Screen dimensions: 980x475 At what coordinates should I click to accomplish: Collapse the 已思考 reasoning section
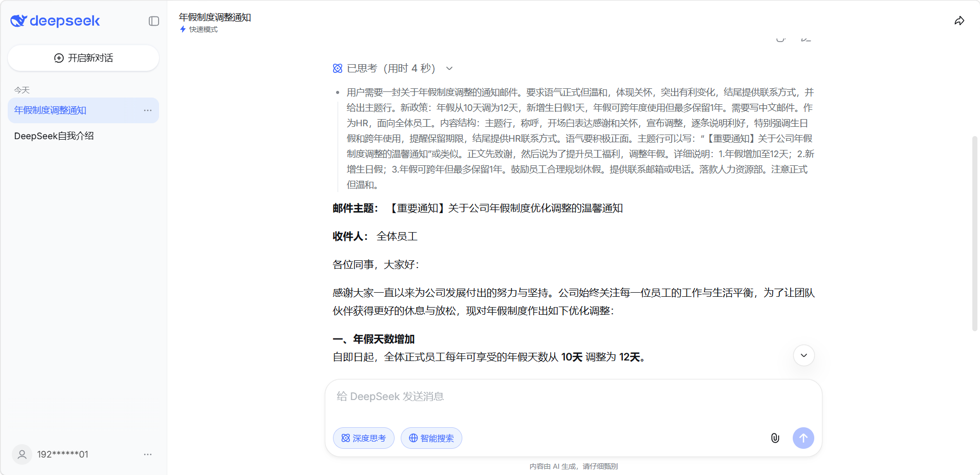click(449, 68)
